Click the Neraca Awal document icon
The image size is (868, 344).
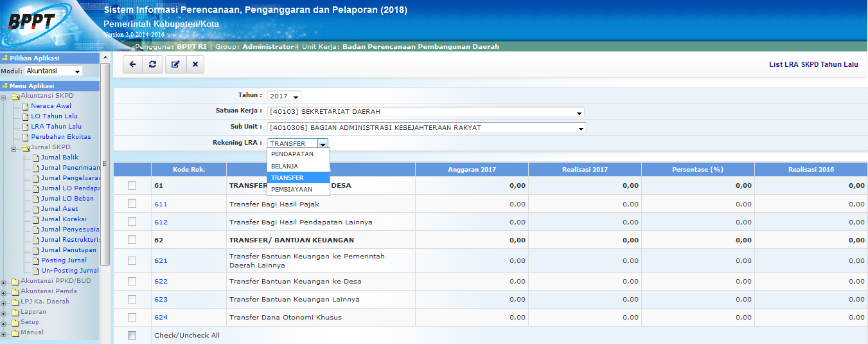point(26,106)
